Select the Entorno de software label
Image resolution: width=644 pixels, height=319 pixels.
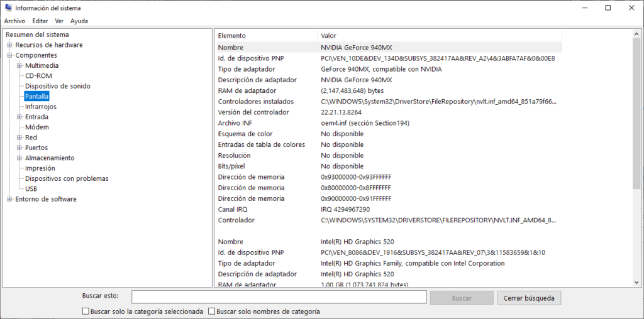point(46,199)
